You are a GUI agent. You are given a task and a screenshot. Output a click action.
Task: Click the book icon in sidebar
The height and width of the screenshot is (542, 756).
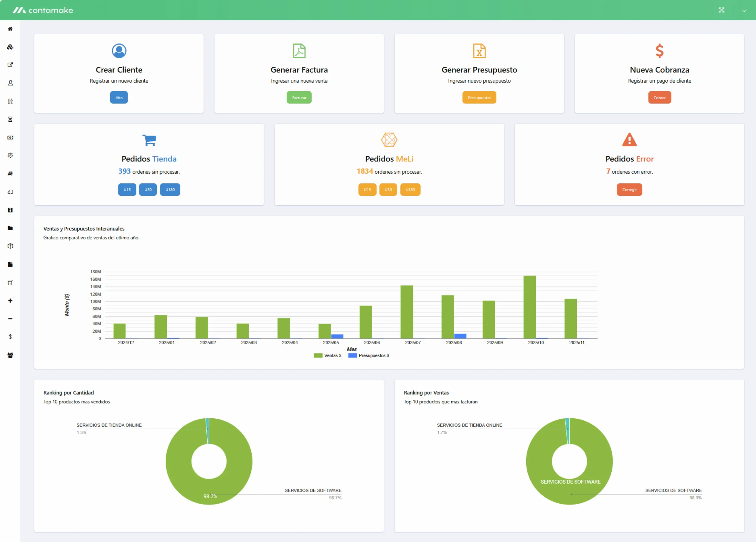point(10,174)
